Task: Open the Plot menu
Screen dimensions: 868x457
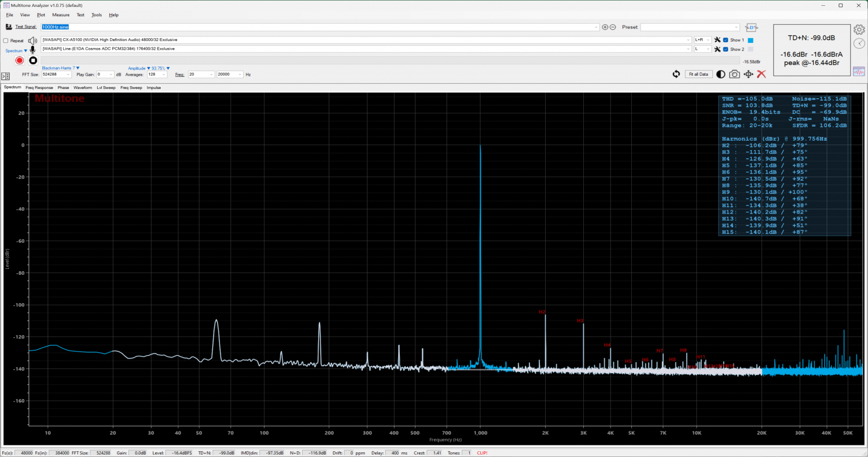Action: tap(41, 15)
